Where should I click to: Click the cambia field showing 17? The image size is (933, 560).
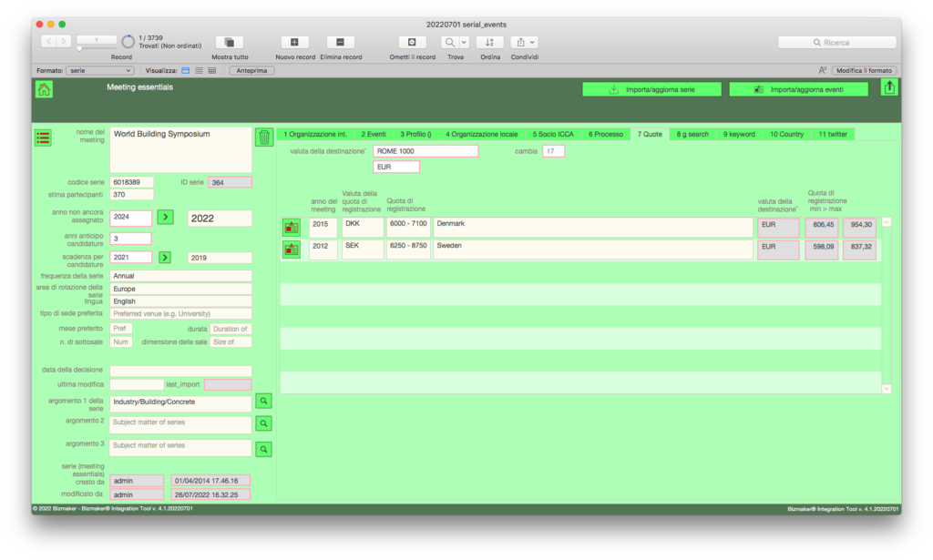tap(553, 151)
